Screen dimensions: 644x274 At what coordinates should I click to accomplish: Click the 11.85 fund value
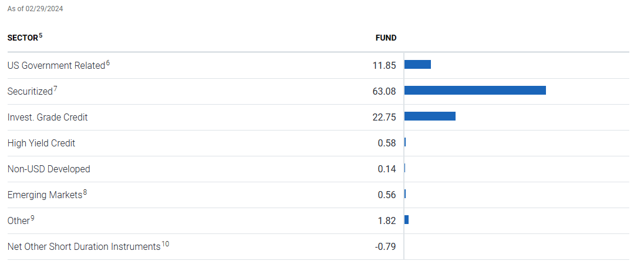point(384,66)
